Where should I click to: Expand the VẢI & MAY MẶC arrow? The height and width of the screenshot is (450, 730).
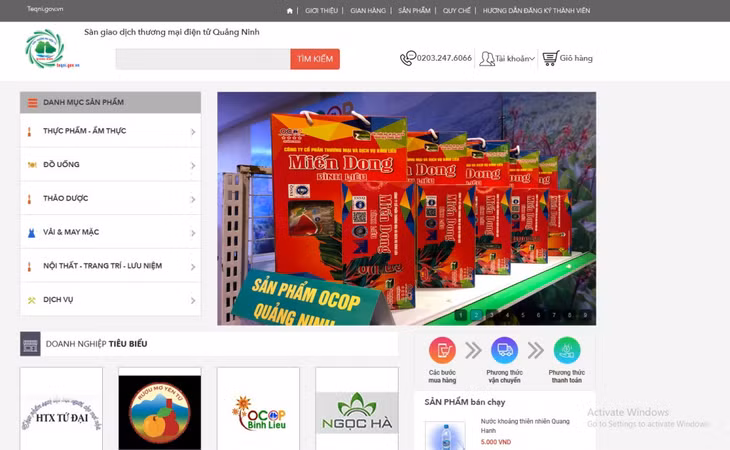[193, 233]
